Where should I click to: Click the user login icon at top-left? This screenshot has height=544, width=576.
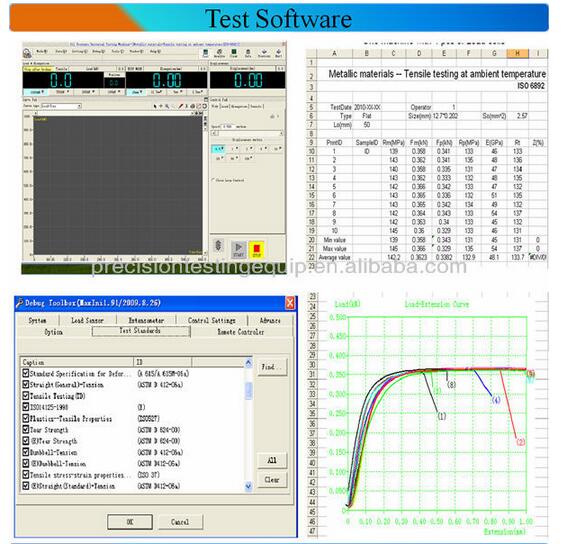pyautogui.click(x=27, y=53)
